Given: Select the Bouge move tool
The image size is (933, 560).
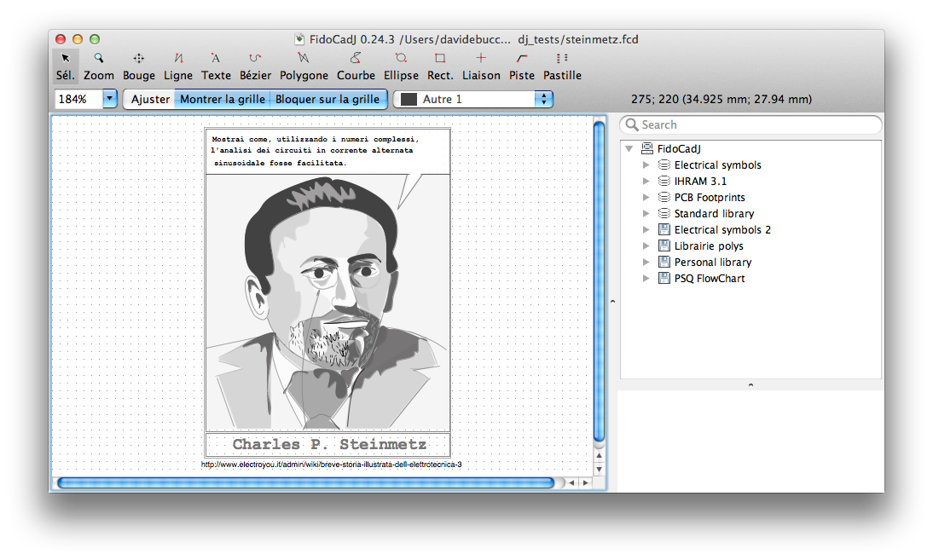Looking at the screenshot, I should click(x=139, y=66).
